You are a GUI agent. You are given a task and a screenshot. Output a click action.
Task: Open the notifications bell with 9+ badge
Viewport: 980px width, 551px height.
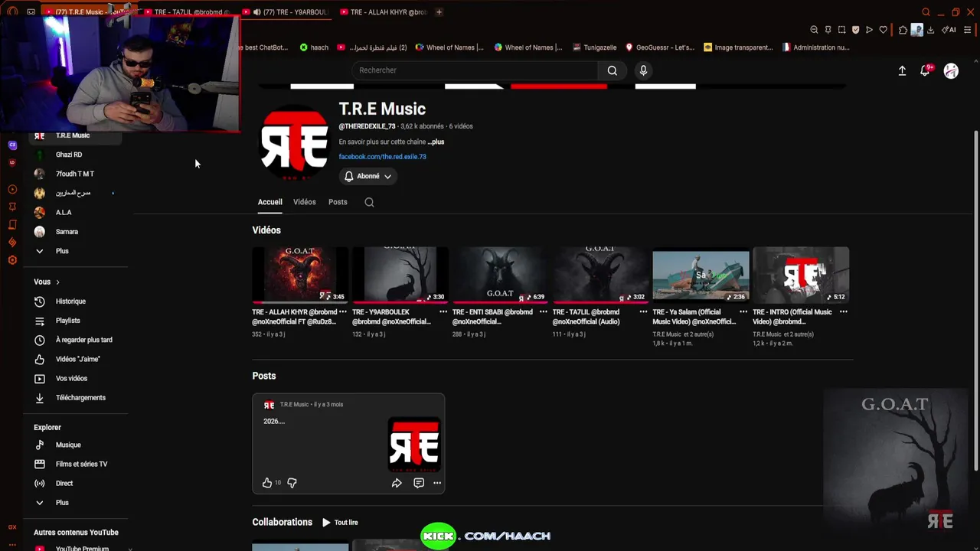click(926, 70)
